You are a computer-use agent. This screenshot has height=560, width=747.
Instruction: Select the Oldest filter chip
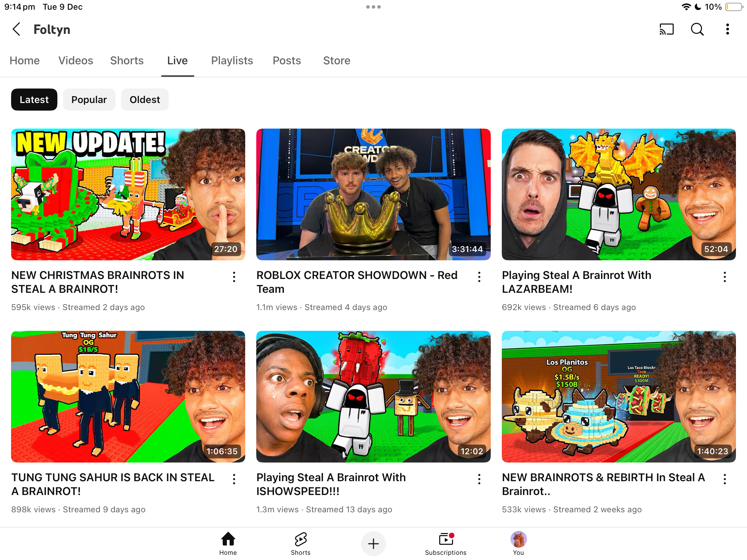coord(145,100)
